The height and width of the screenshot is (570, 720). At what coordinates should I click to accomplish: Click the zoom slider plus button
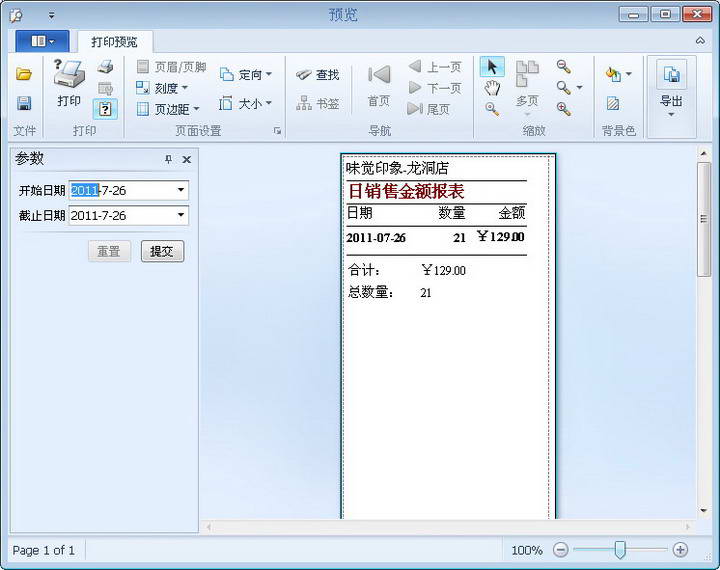[x=680, y=550]
